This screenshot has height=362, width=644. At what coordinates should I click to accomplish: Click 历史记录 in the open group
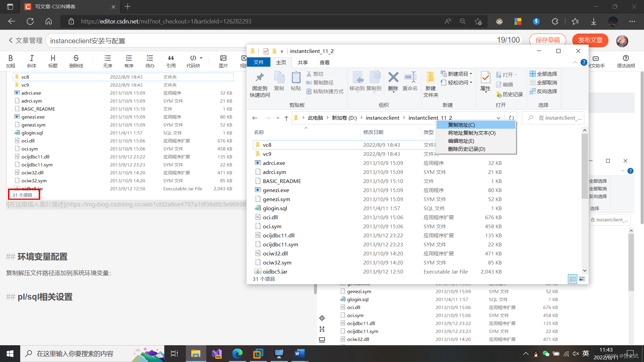click(x=509, y=95)
